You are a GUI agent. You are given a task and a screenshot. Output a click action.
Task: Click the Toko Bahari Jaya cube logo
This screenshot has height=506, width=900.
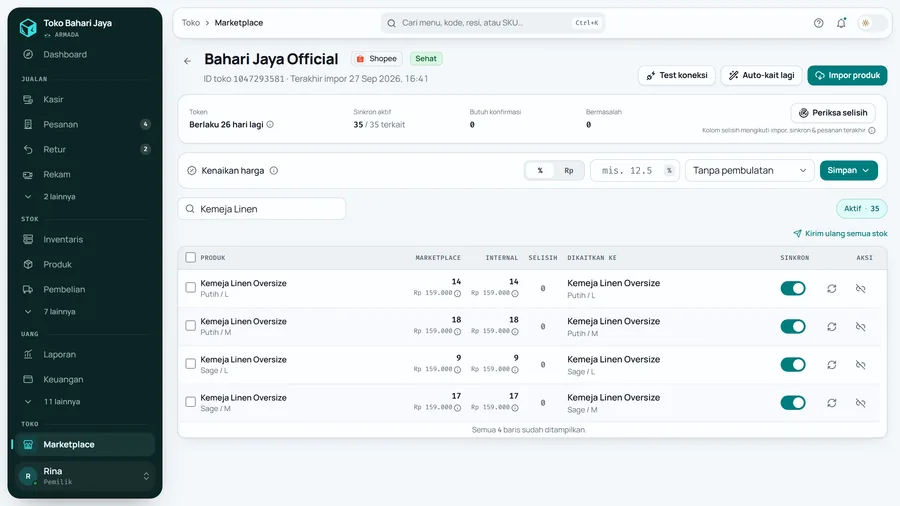pyautogui.click(x=28, y=27)
